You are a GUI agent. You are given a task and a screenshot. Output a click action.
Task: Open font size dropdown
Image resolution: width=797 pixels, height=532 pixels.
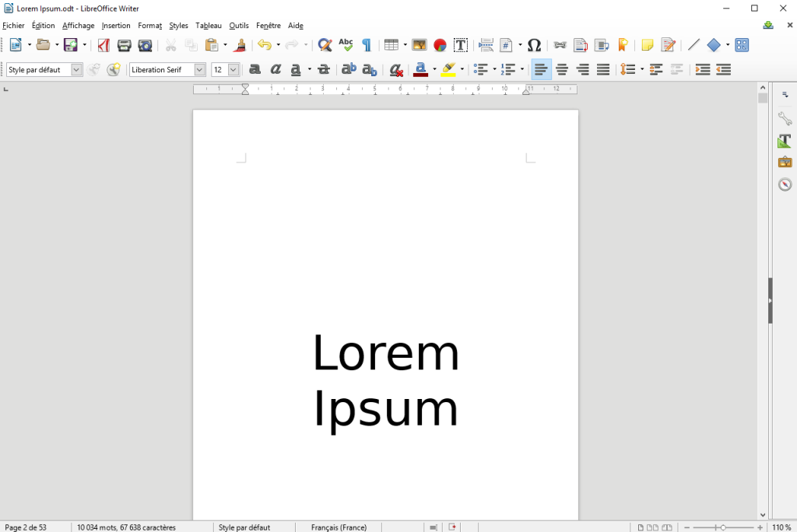point(233,70)
